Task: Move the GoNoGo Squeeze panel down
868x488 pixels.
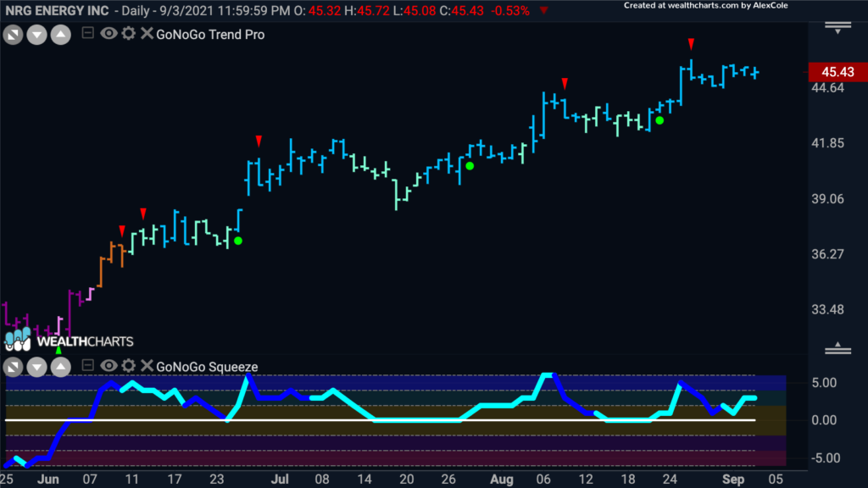Action: pos(36,367)
